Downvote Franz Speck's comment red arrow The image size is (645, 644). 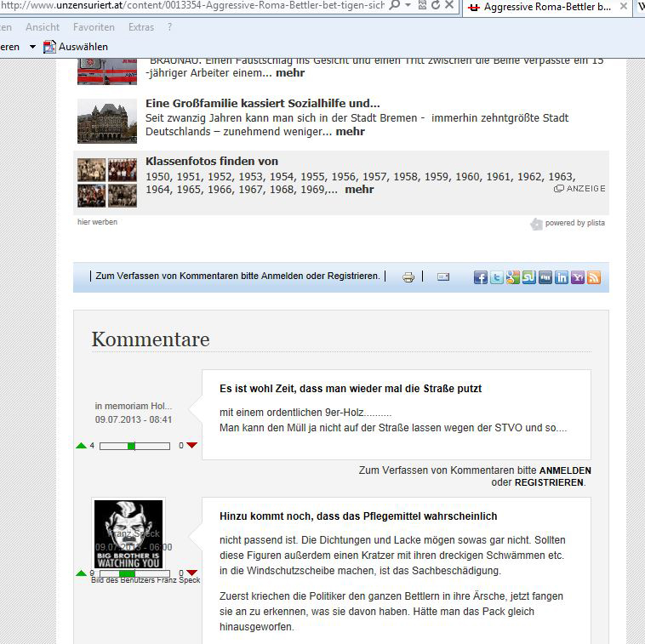191,573
